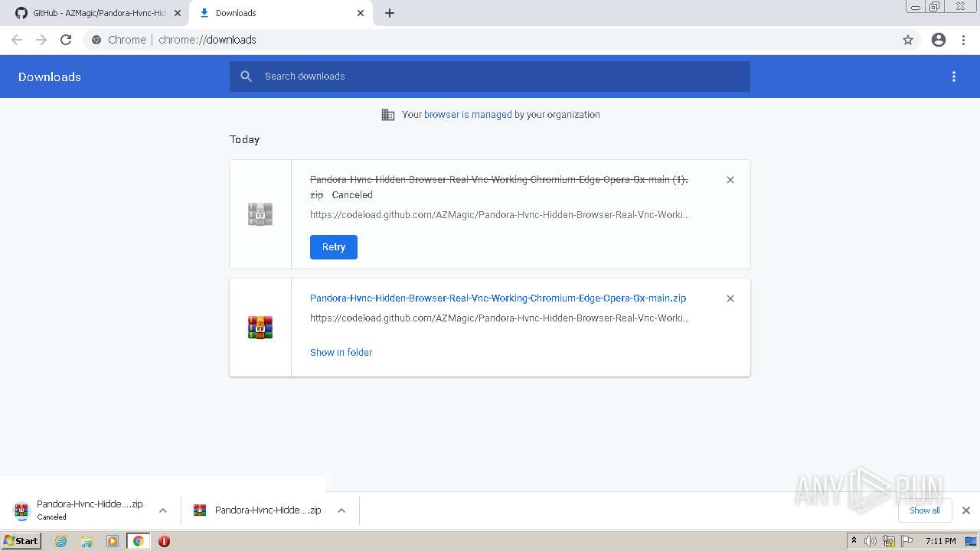Open Windows Explorer from taskbar
This screenshot has height=551, width=980.
pos(87,541)
